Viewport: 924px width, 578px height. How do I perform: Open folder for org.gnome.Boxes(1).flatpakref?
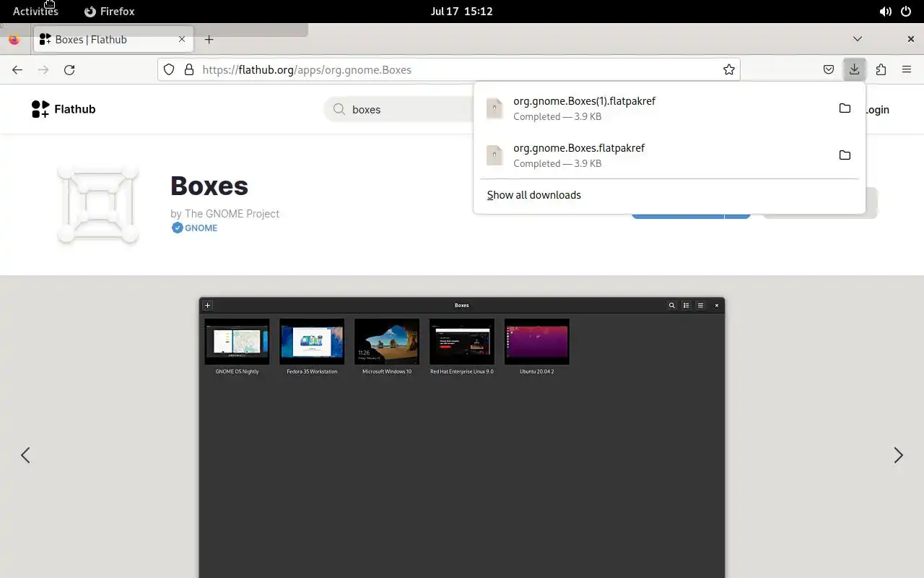click(x=845, y=108)
